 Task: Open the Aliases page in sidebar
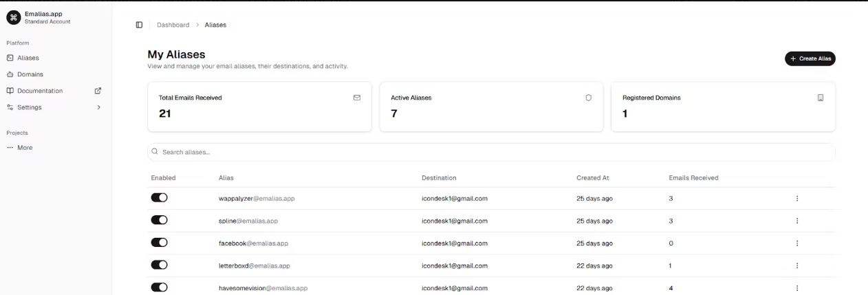[x=54, y=58]
